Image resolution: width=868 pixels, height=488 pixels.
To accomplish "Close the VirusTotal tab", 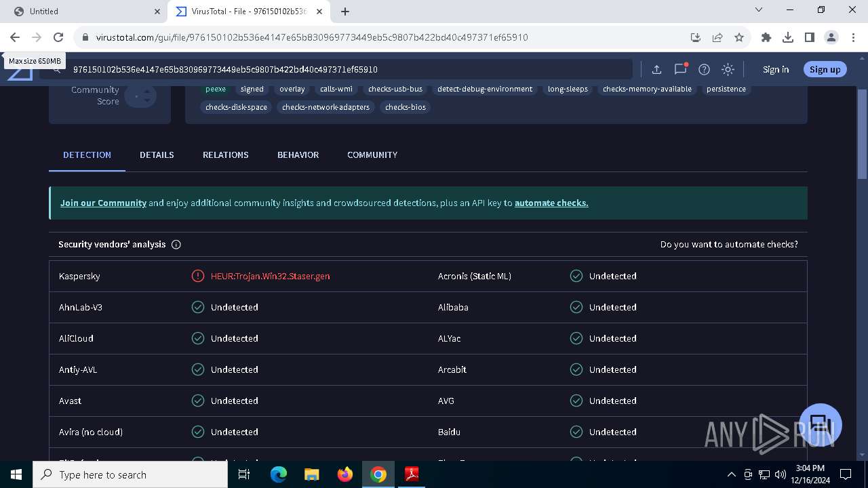I will [319, 12].
